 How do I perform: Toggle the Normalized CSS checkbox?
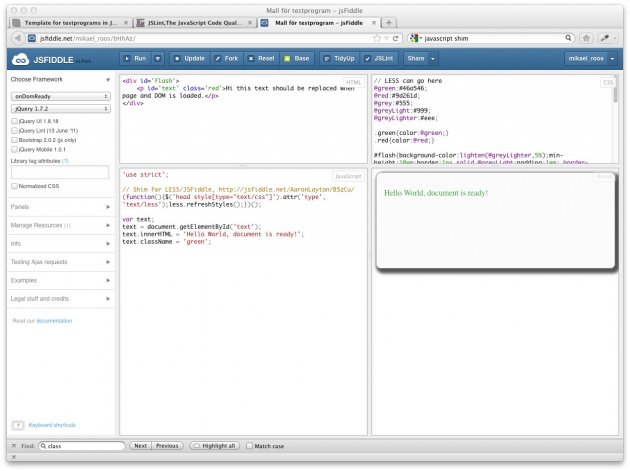click(x=14, y=186)
